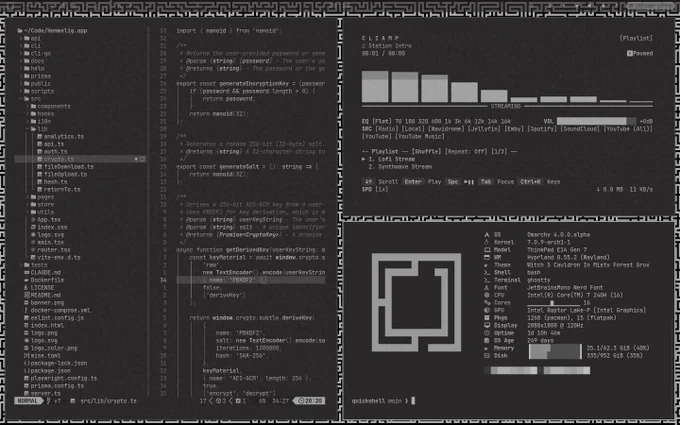Click the hash.ts file icon

[39, 182]
